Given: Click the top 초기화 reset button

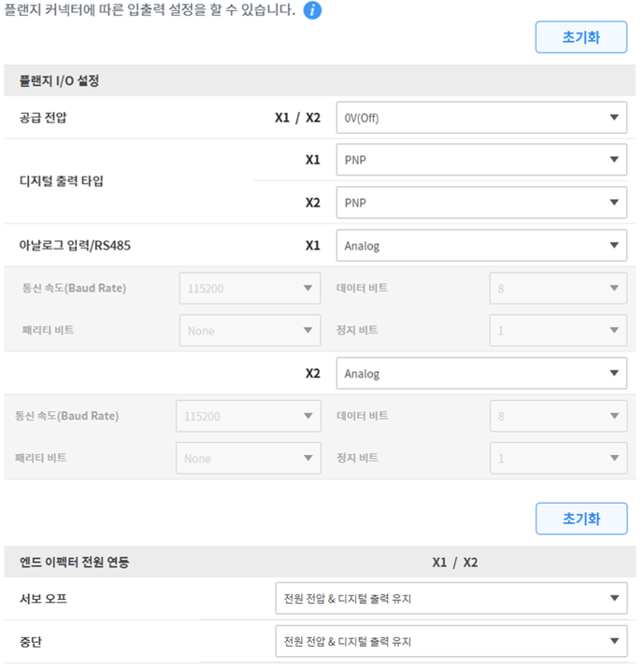Looking at the screenshot, I should pyautogui.click(x=580, y=37).
